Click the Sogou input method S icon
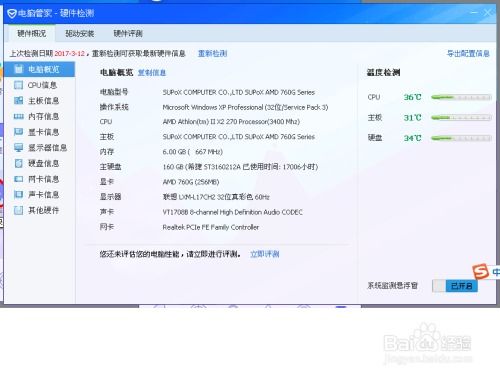This screenshot has width=500, height=376. click(x=480, y=271)
